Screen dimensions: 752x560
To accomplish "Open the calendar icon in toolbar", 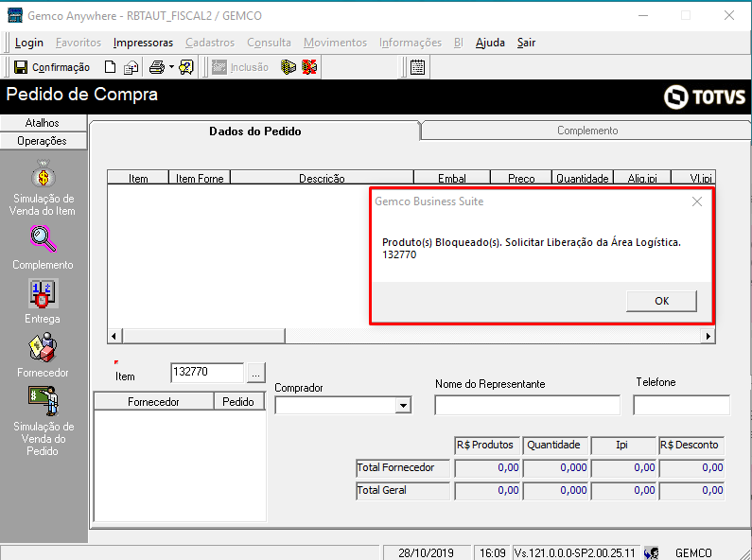I will point(417,67).
